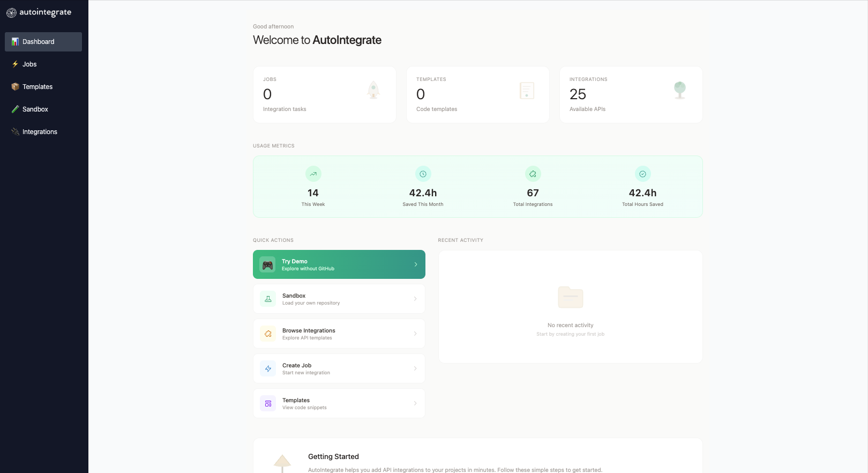Viewport: 868px width, 473px height.
Task: Click the '25' available APIs value
Action: pyautogui.click(x=578, y=94)
